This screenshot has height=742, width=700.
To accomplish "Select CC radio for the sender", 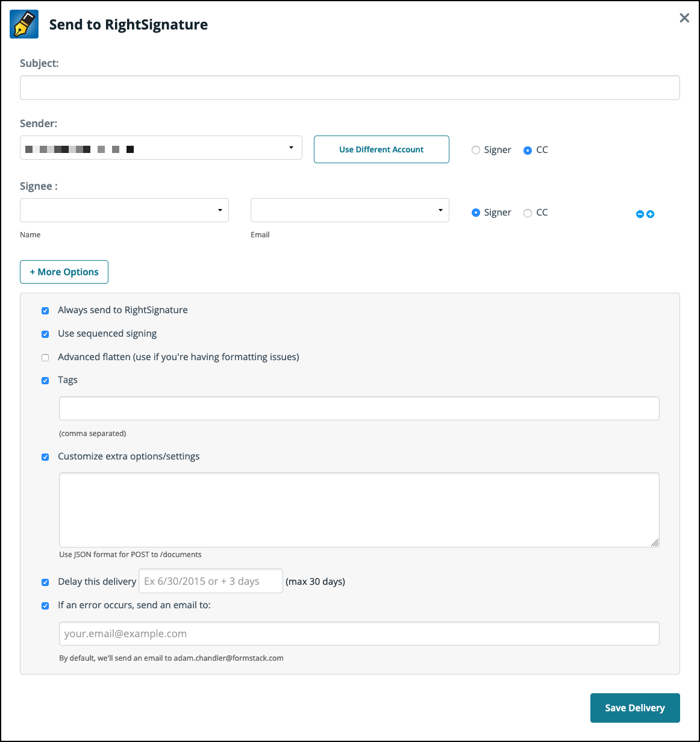I will [x=528, y=150].
